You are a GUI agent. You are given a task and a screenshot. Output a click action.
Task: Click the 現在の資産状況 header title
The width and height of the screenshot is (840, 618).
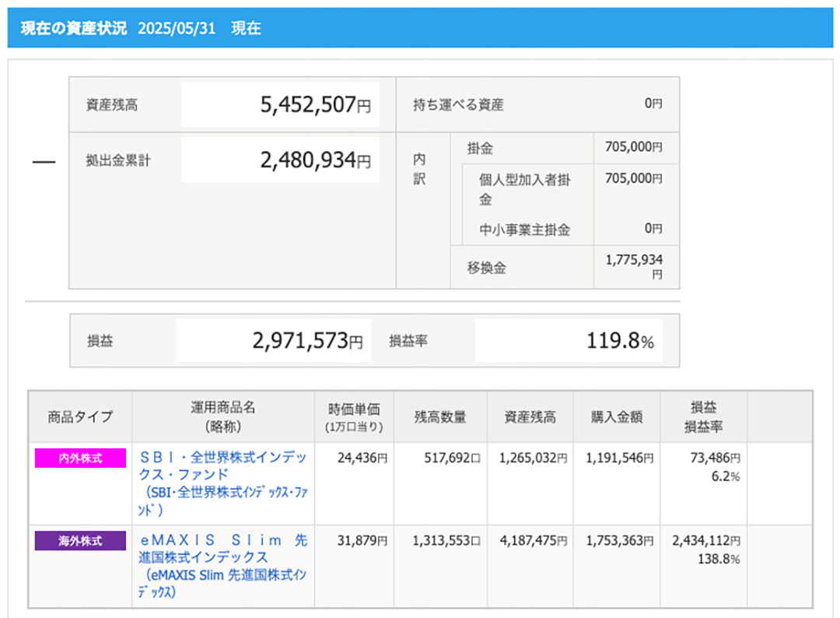tap(74, 28)
